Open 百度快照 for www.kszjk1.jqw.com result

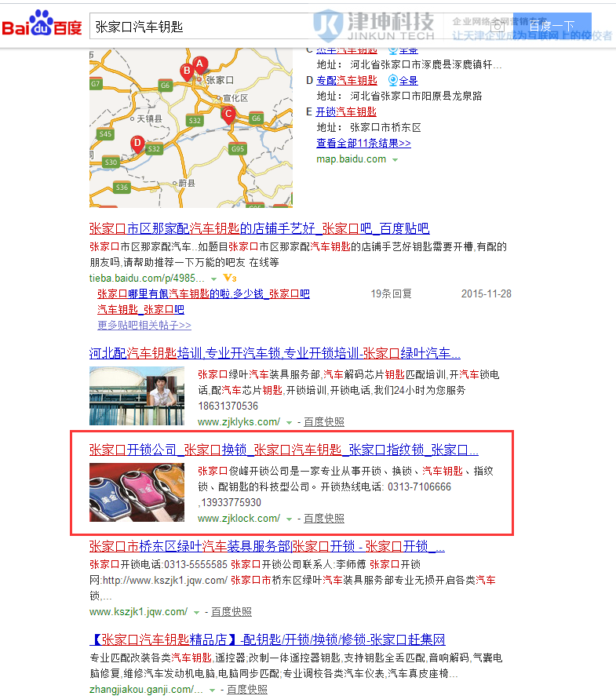click(x=231, y=612)
